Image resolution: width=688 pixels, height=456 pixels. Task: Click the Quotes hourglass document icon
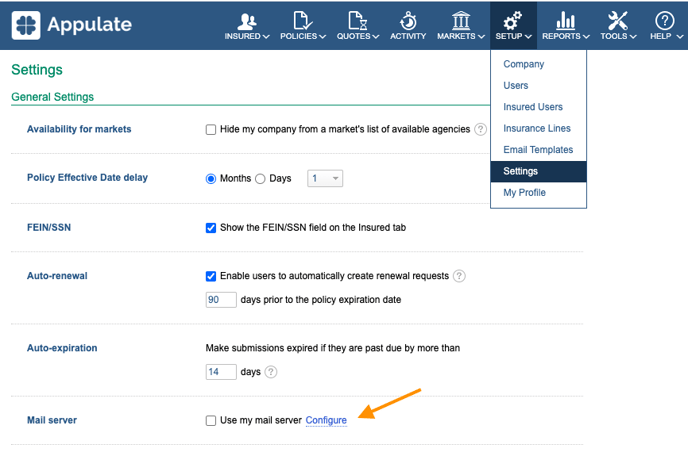pyautogui.click(x=358, y=21)
